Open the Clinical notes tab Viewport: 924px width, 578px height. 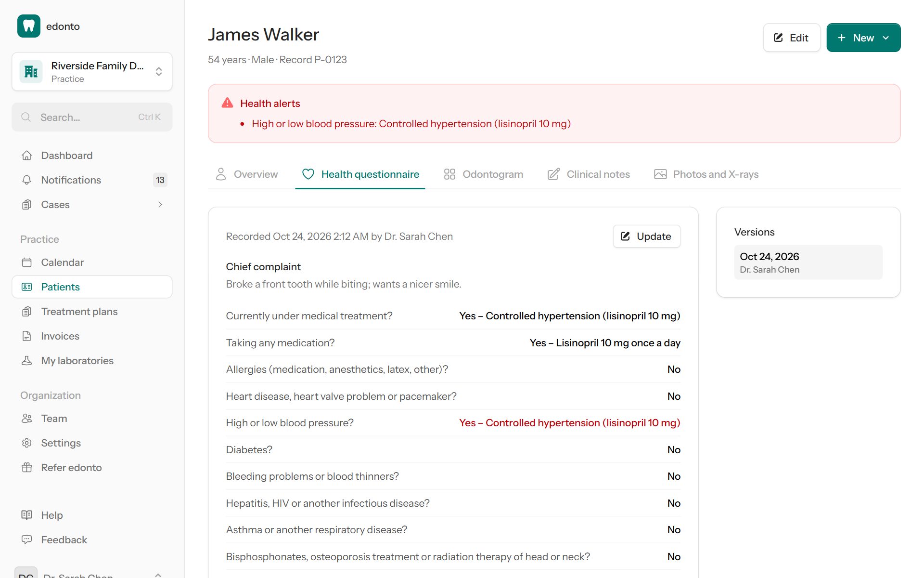(589, 174)
